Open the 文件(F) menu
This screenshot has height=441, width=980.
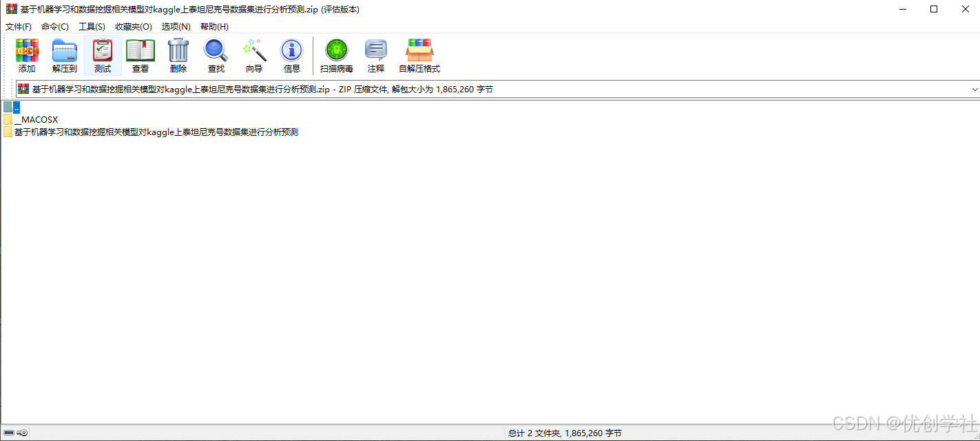19,26
